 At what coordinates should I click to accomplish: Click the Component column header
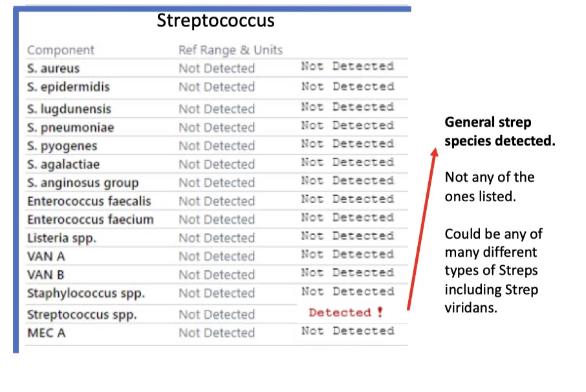61,50
